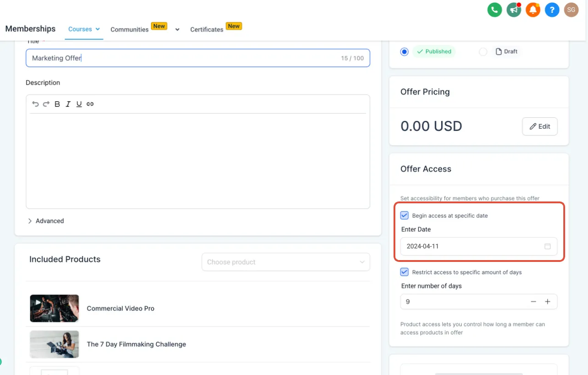Click the redo icon in description editor
This screenshot has width=588, height=375.
46,104
